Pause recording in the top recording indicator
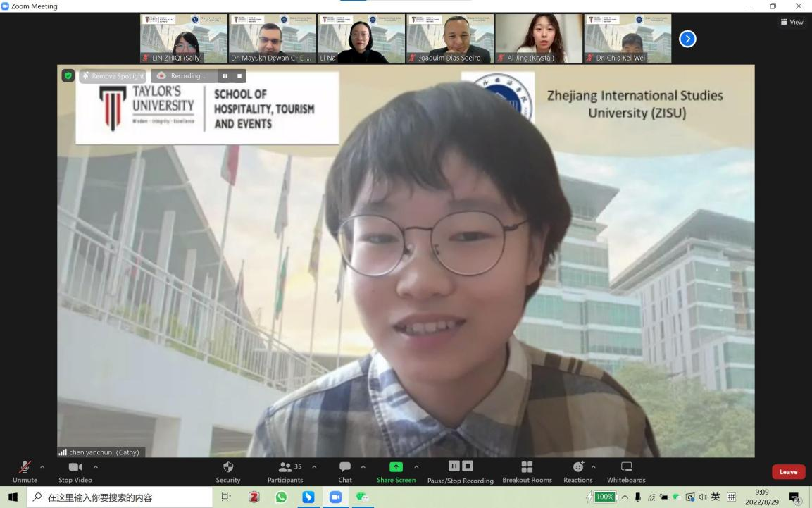 click(225, 76)
